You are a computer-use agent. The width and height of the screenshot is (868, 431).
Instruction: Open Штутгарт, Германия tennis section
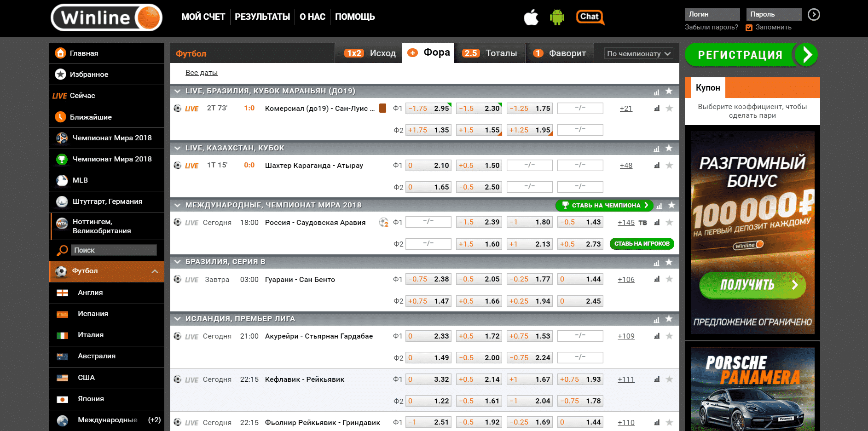pos(107,201)
